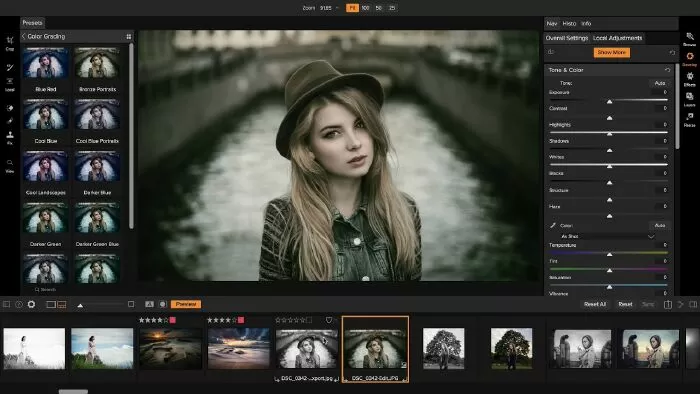Click the Contrast slider handle
The image size is (700, 394).
[x=609, y=118]
